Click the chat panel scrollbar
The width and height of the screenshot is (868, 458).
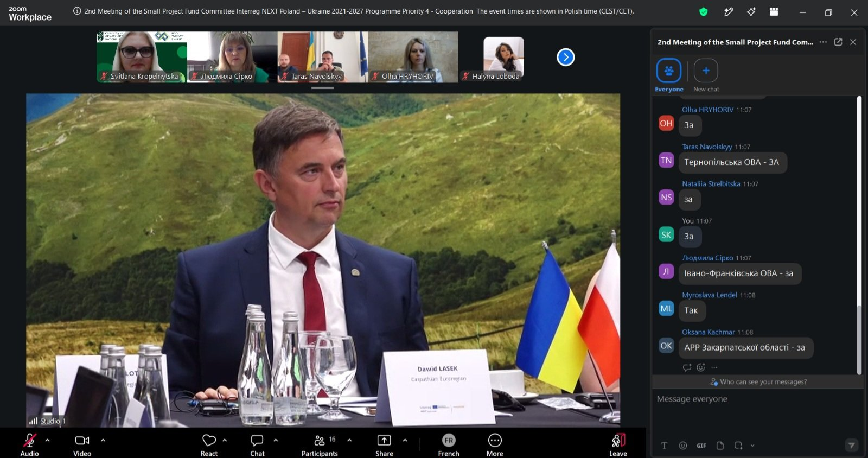pyautogui.click(x=859, y=340)
